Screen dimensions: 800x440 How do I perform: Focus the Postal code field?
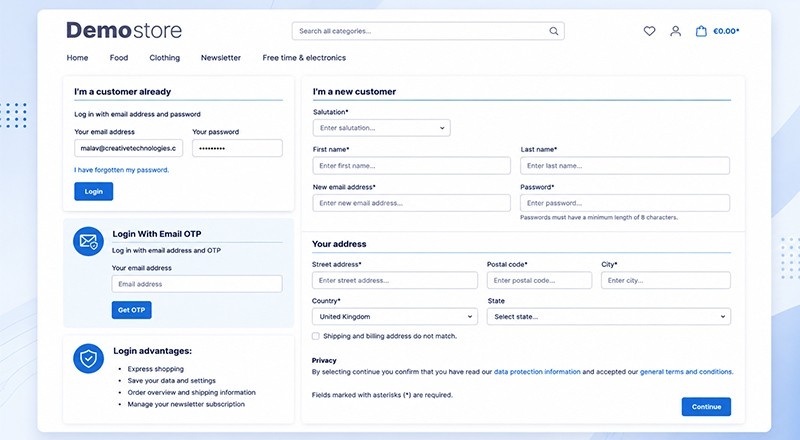click(539, 280)
